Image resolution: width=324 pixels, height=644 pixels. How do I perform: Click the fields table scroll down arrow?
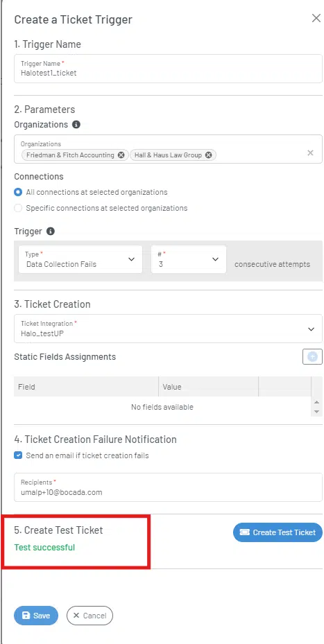(x=316, y=411)
